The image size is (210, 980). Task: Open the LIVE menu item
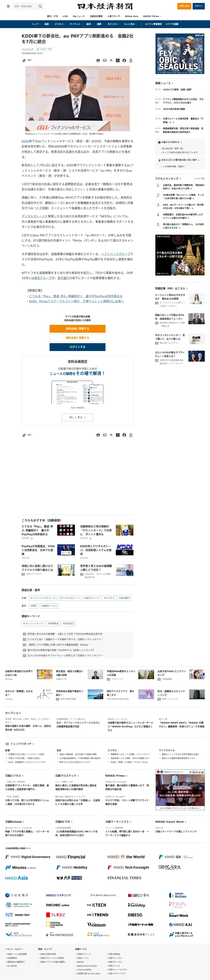pyautogui.click(x=65, y=16)
